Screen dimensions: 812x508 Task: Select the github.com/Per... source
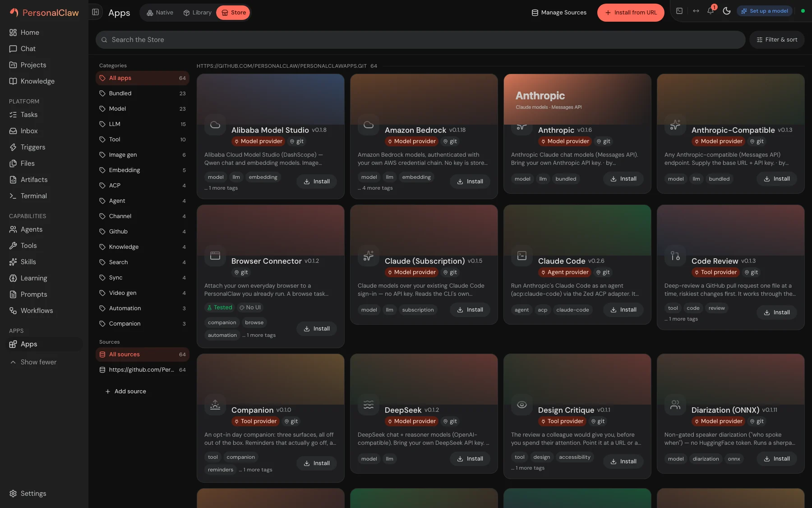point(142,370)
